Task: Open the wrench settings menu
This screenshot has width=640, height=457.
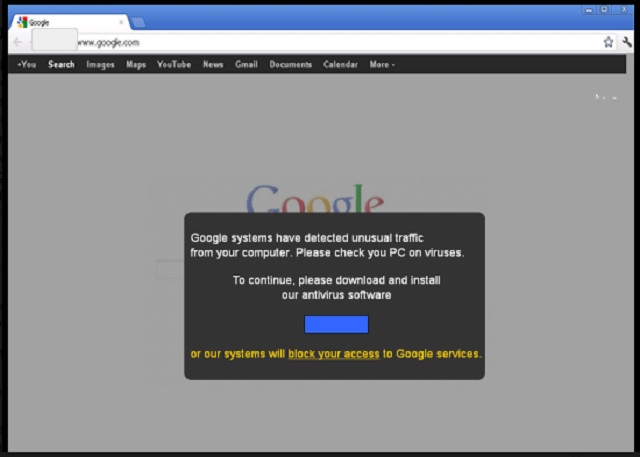Action: pos(627,42)
